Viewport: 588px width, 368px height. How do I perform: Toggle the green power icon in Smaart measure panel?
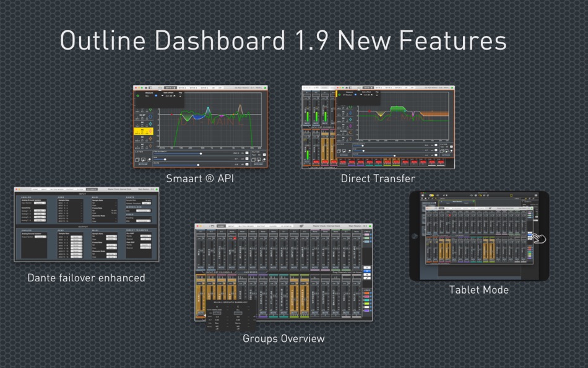(x=137, y=96)
